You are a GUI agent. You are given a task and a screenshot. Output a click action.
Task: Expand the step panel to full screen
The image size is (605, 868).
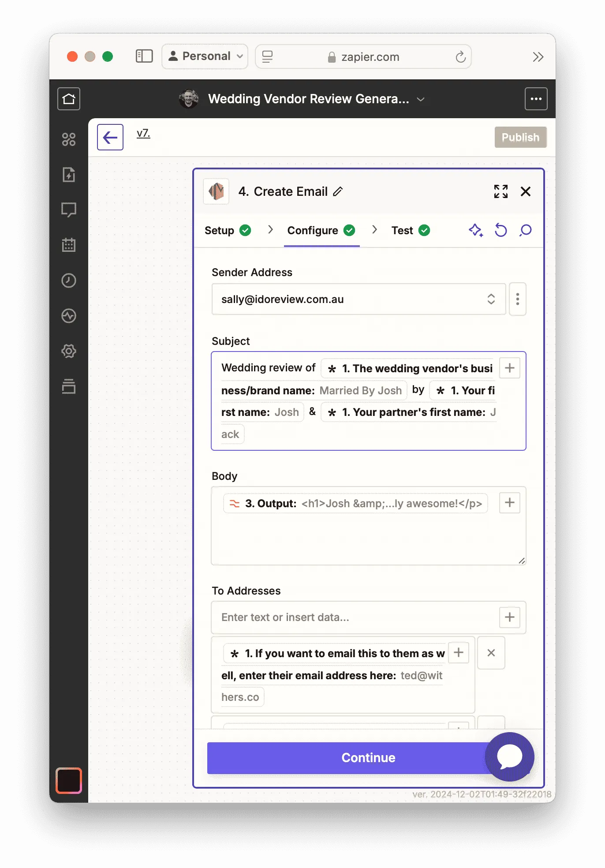pyautogui.click(x=501, y=191)
